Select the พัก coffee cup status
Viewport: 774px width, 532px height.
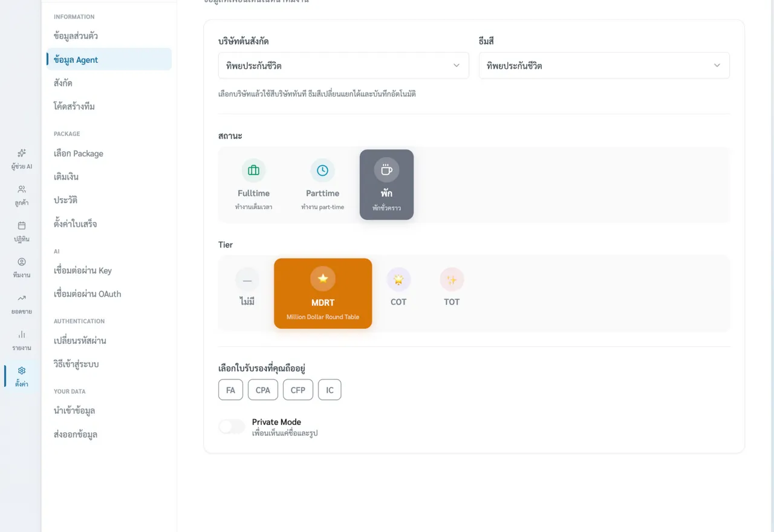[x=386, y=185]
